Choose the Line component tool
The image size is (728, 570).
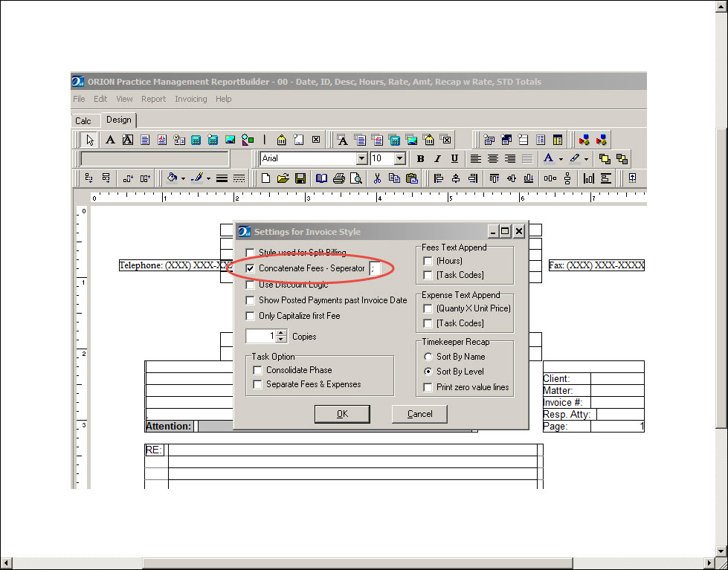tap(265, 140)
